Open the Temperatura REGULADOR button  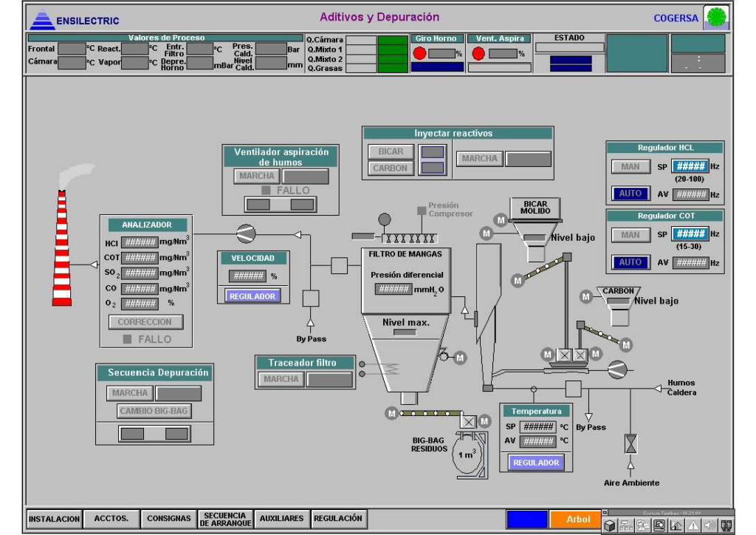[536, 463]
